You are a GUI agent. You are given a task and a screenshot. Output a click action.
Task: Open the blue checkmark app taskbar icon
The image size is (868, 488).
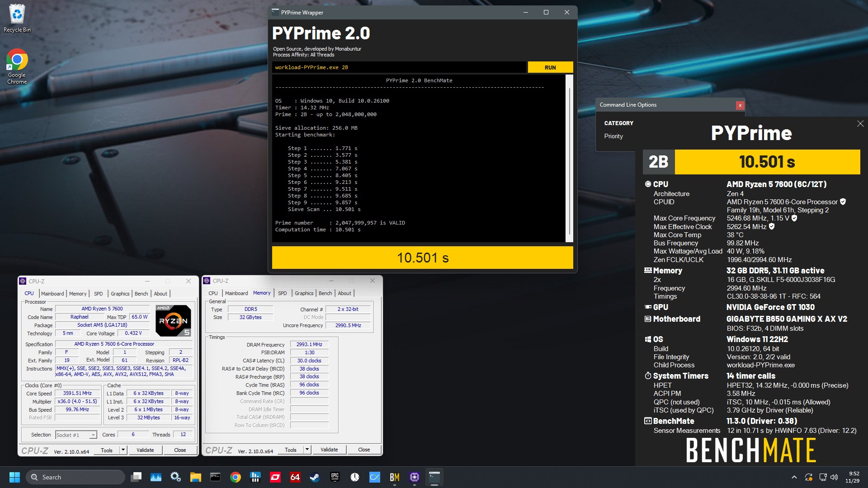(375, 477)
